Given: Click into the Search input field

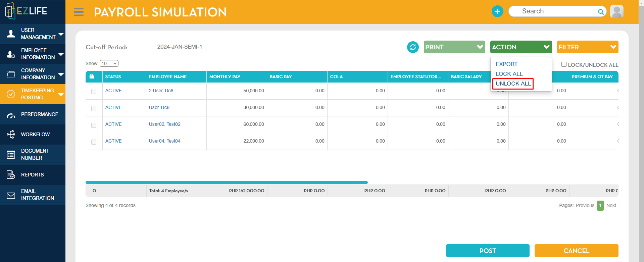Looking at the screenshot, I should click(x=557, y=11).
